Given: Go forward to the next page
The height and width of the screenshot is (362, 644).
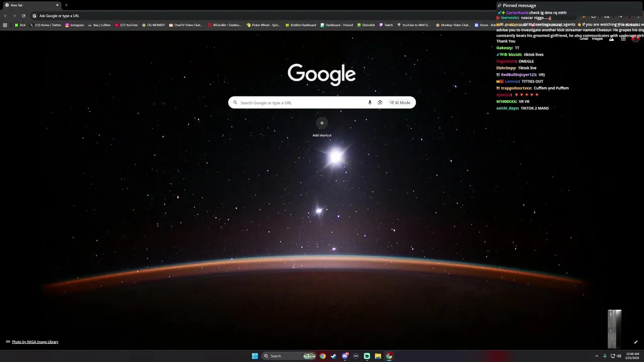Looking at the screenshot, I should tap(14, 16).
